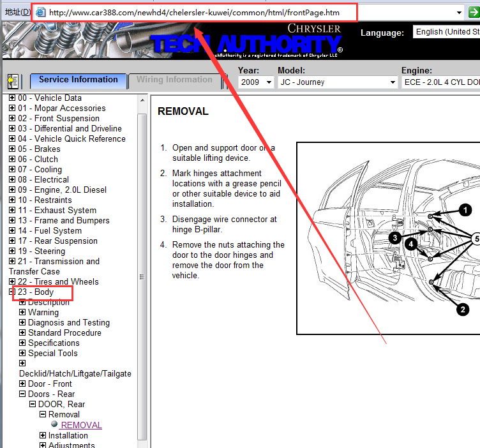Click the bullet icon beside REMOVAL link

54,424
